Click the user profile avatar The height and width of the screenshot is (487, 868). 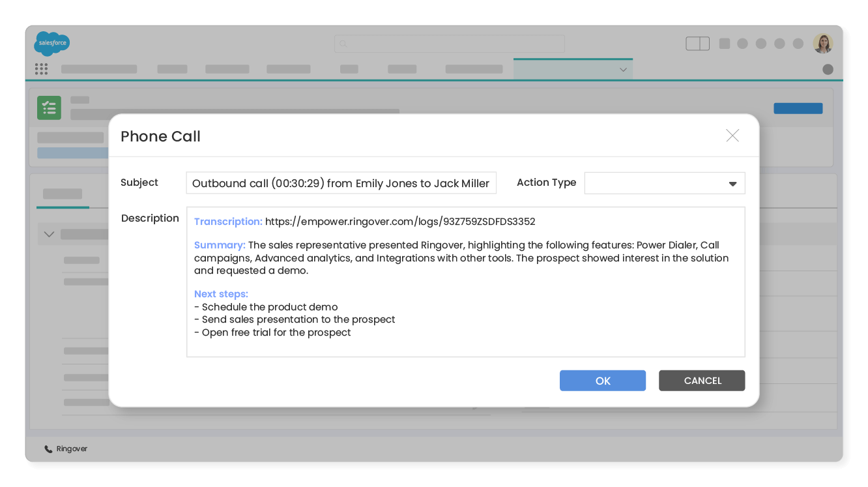click(822, 44)
